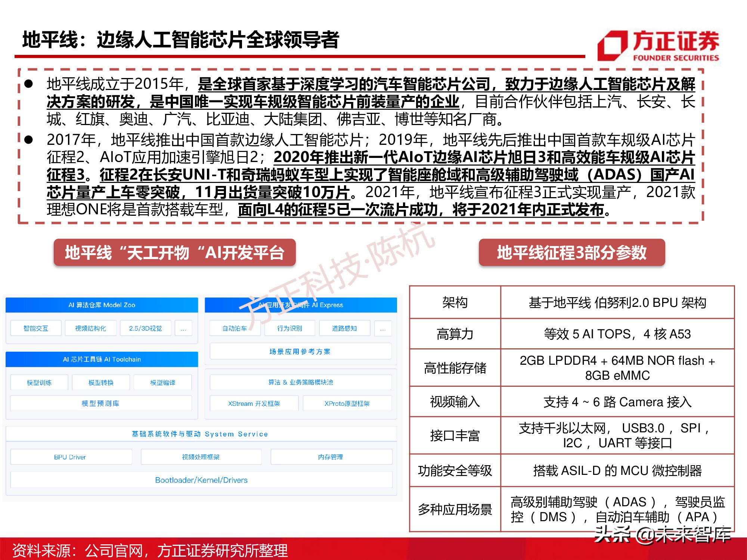Click the blue AI Express header bar
The height and width of the screenshot is (560, 747).
(x=301, y=305)
